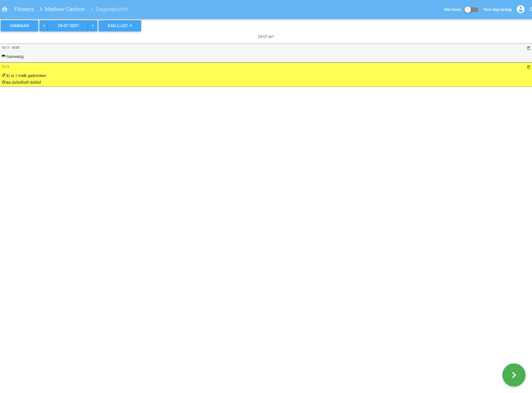
Task: Click the bottle icon before melk gedronken
Action: (4, 75)
